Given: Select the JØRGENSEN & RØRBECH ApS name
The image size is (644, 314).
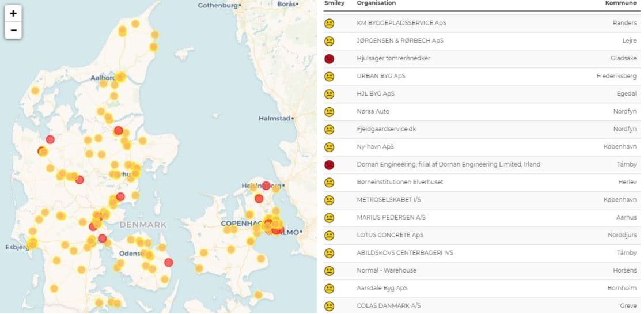Looking at the screenshot, I should 400,41.
